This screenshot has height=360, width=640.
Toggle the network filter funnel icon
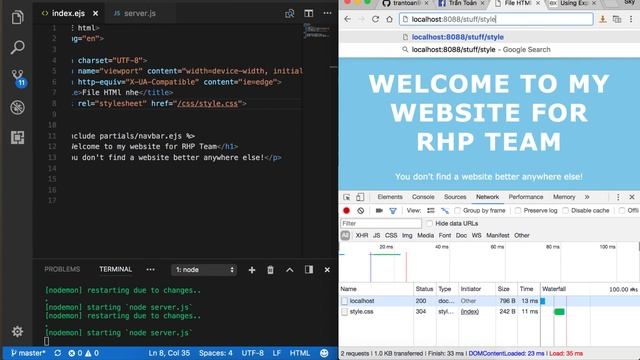[393, 211]
